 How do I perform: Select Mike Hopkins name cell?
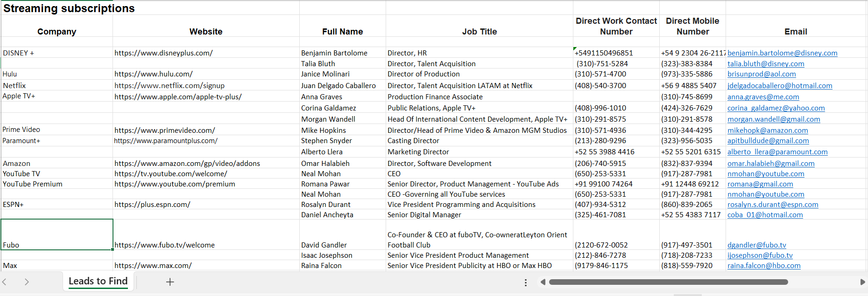click(342, 130)
